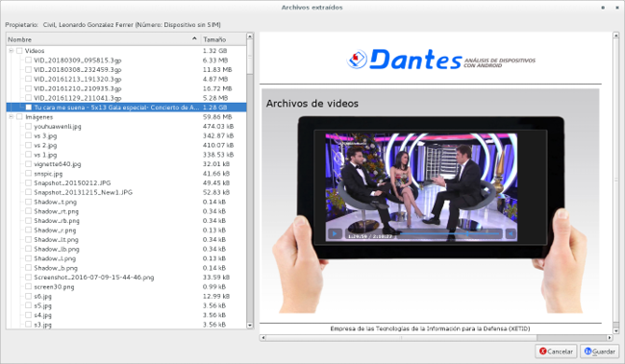Check youhuawenli.jpg checkbox
This screenshot has height=364, width=625.
click(28, 126)
